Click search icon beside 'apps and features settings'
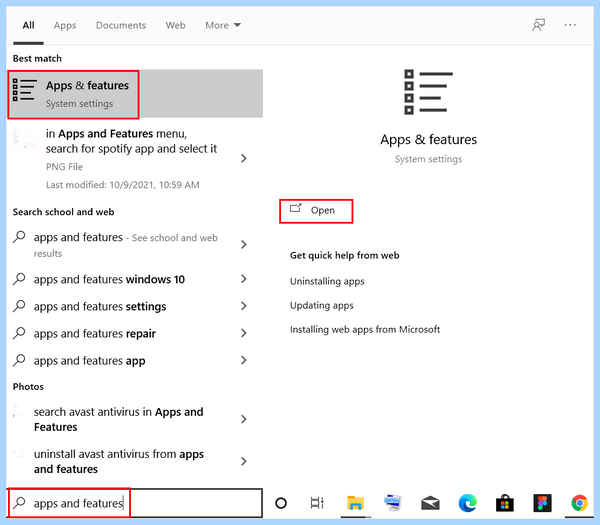 point(19,306)
